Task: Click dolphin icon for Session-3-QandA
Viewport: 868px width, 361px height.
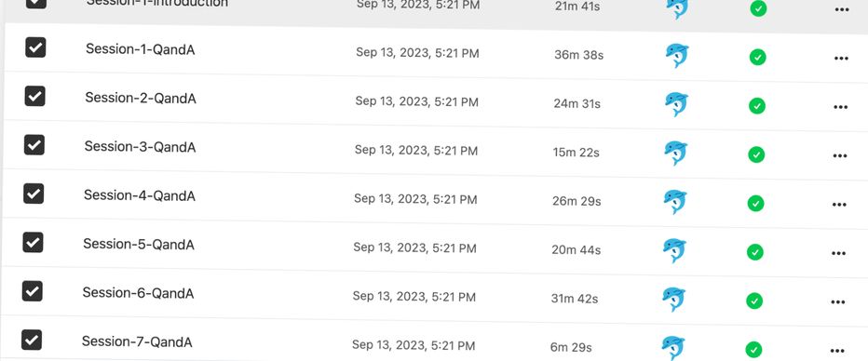Action: pos(675,154)
